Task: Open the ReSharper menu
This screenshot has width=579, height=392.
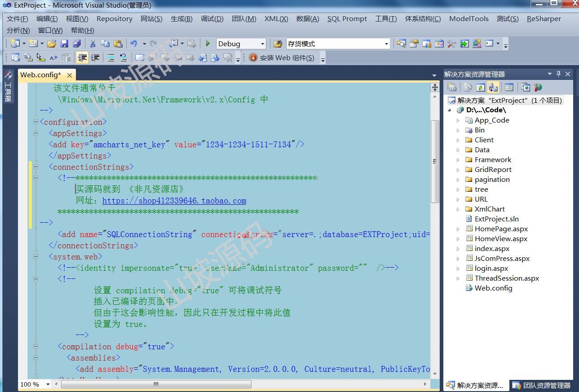Action: [544, 19]
